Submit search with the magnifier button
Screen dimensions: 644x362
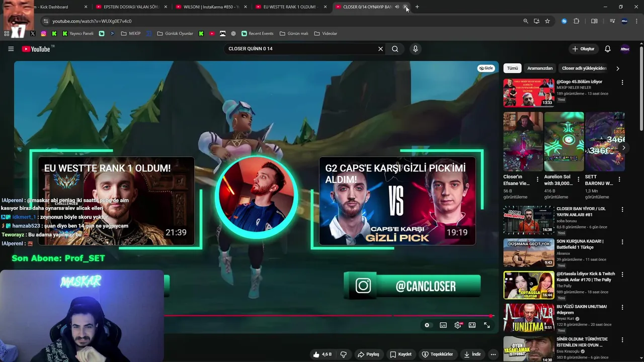point(395,49)
